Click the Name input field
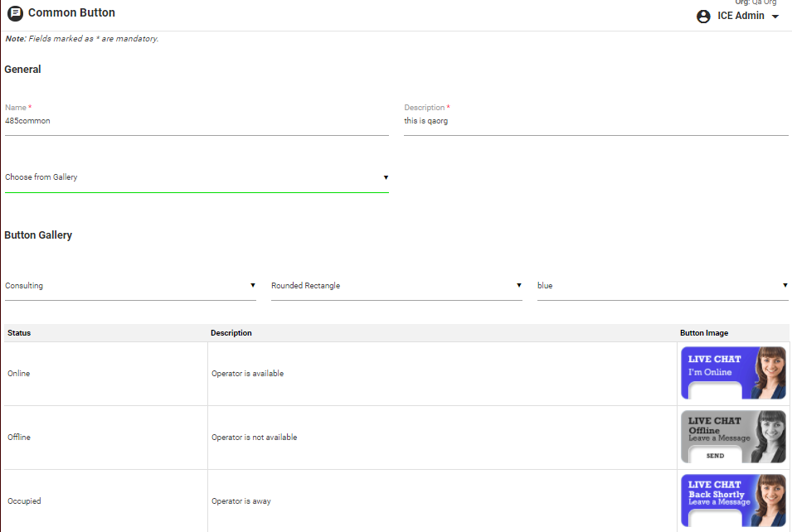Viewport: 792px width, 532px height. tap(197, 121)
